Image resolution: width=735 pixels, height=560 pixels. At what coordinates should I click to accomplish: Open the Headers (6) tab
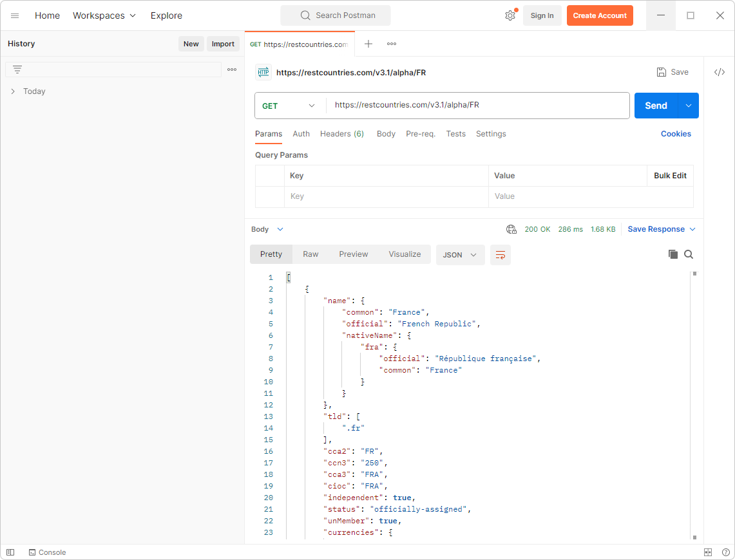pyautogui.click(x=341, y=134)
